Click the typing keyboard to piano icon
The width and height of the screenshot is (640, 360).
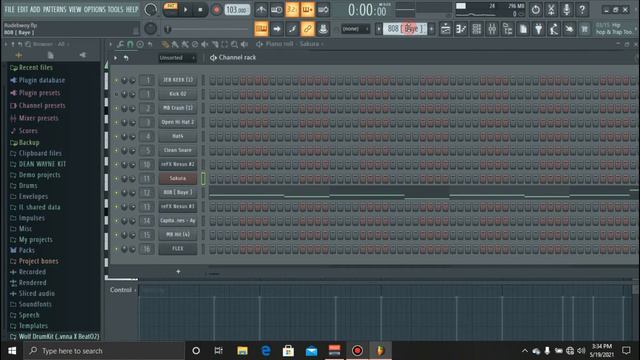pyautogui.click(x=261, y=29)
